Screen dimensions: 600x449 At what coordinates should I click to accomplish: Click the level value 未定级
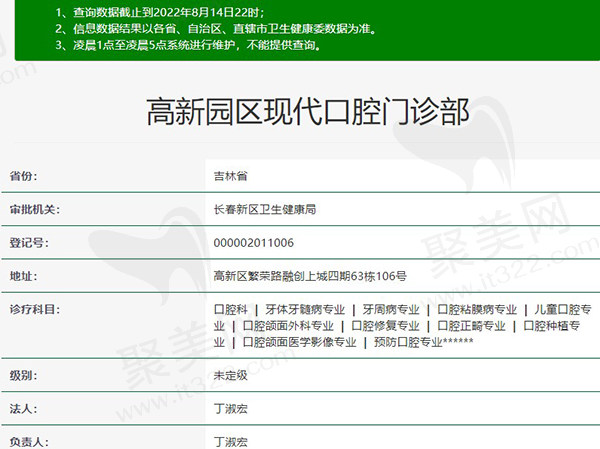(231, 375)
